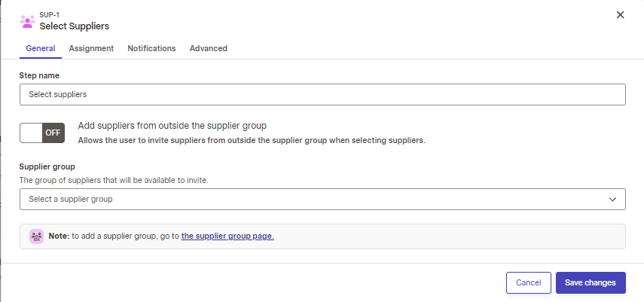Toggle Add suppliers from outside the group

tap(42, 133)
